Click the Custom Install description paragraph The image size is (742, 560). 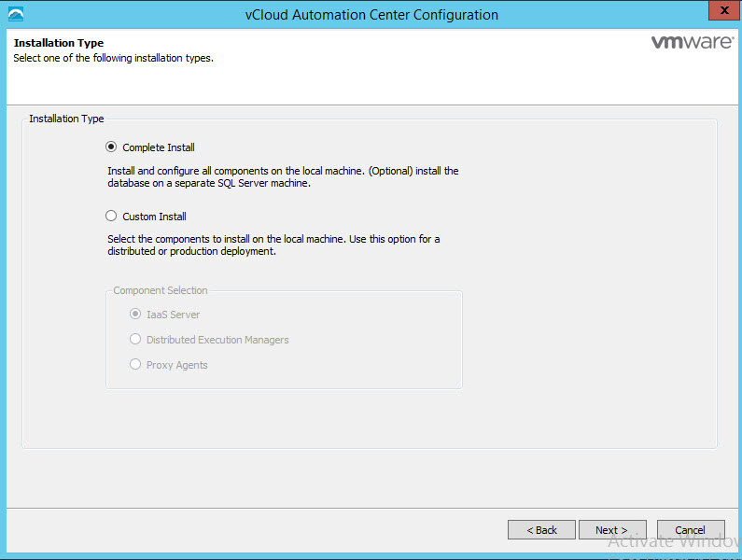point(273,245)
